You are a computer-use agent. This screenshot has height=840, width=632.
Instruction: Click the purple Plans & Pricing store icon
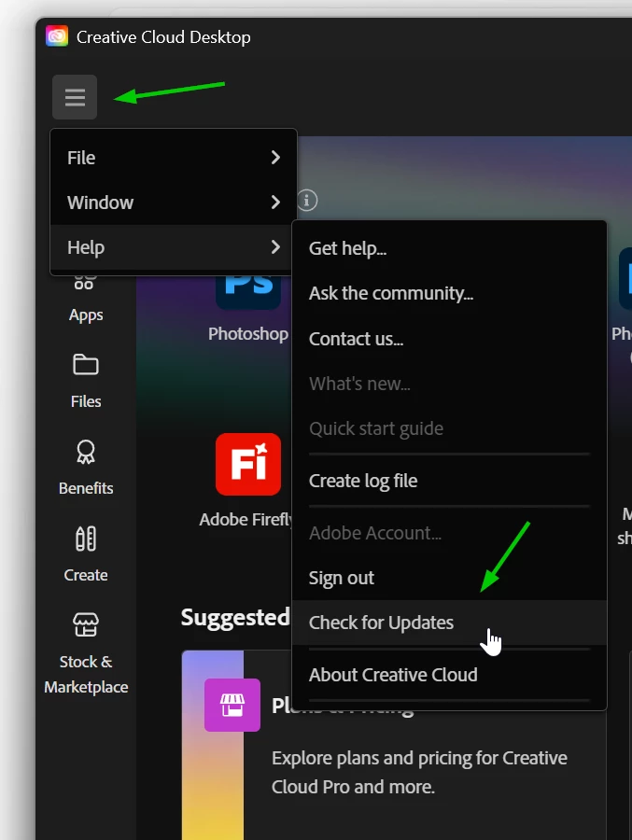click(232, 705)
